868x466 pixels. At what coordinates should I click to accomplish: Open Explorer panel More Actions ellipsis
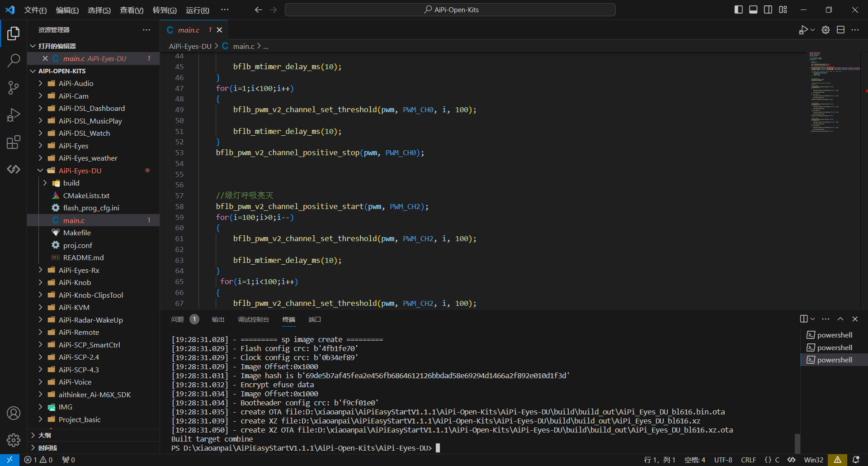(x=146, y=30)
